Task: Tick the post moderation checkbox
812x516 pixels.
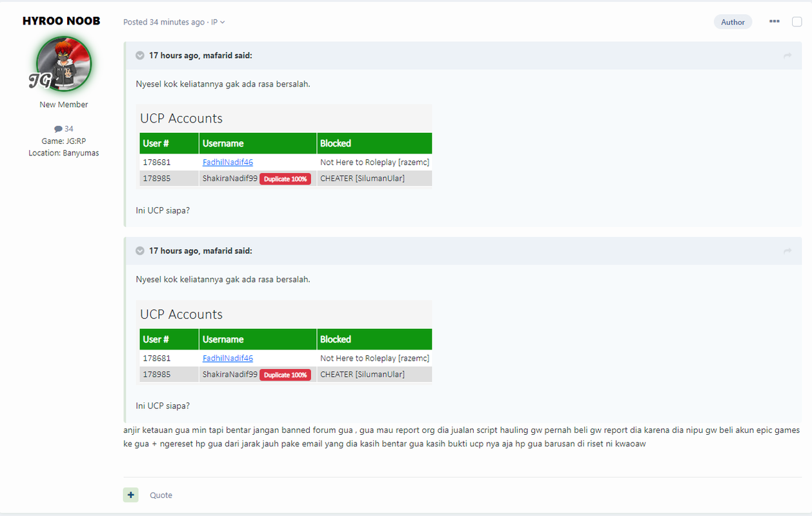Action: click(797, 22)
